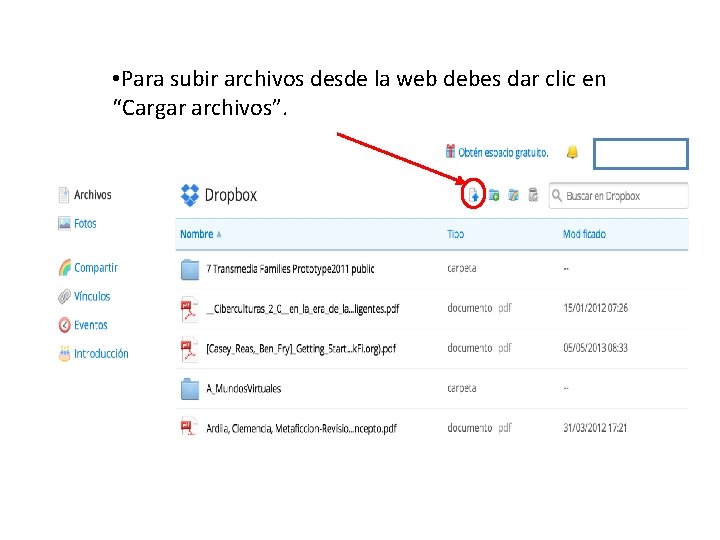Click the Dropbox title heading
The image size is (720, 540).
coord(231,195)
